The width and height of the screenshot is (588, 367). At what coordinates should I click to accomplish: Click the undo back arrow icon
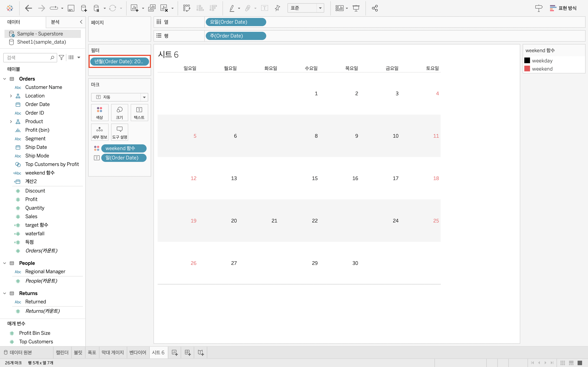click(28, 8)
